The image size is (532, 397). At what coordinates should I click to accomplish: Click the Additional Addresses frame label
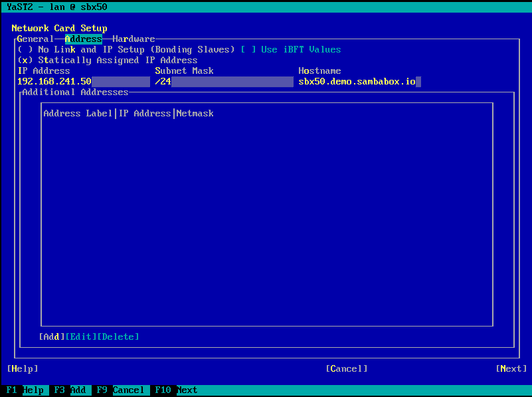click(75, 92)
